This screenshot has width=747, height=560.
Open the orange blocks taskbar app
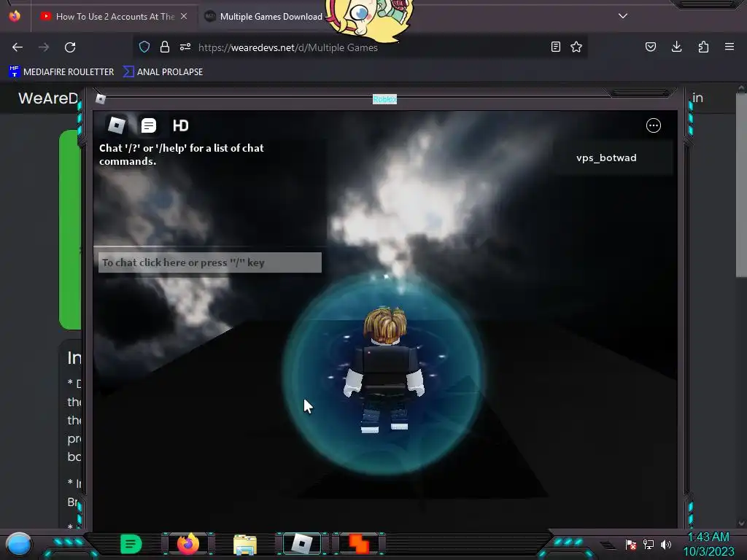click(x=359, y=544)
